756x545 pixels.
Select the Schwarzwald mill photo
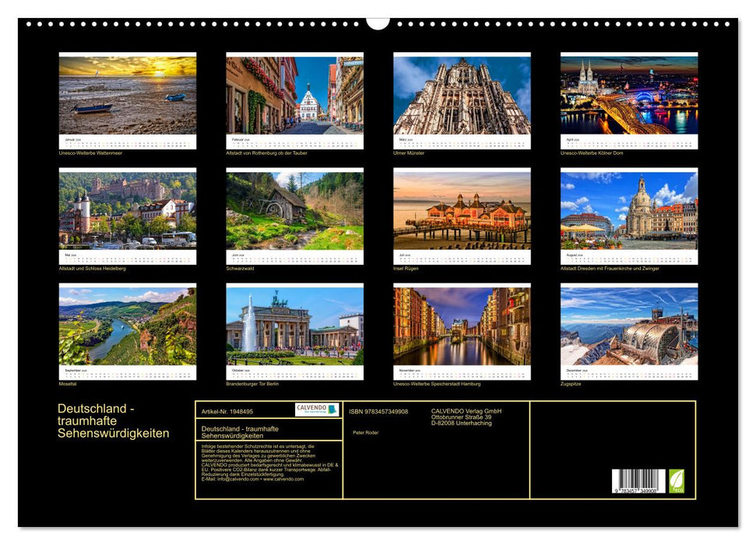[294, 209]
